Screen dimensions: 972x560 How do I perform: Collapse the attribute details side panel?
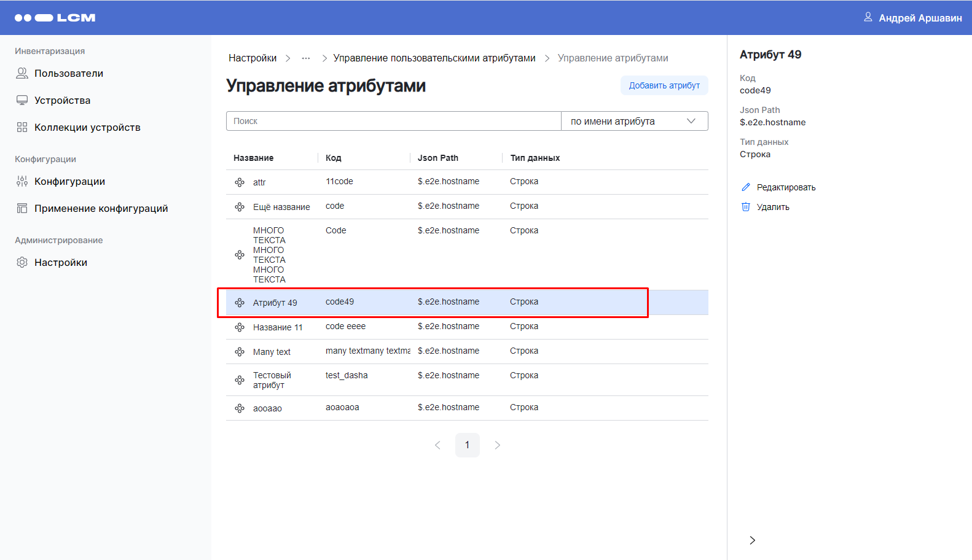point(752,540)
